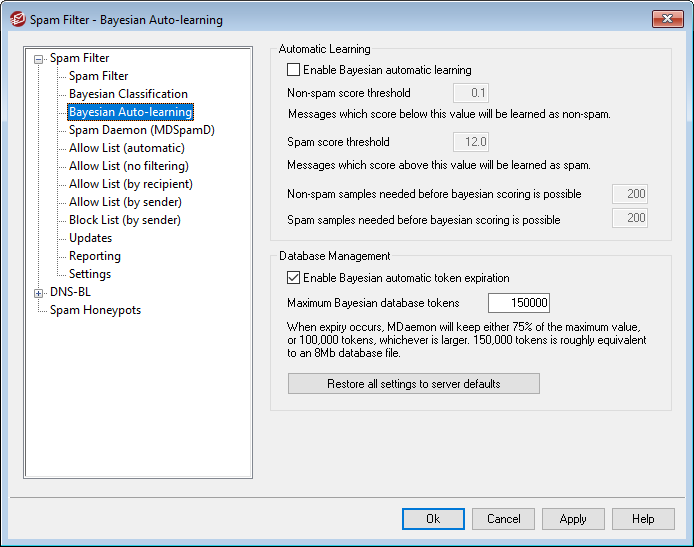The height and width of the screenshot is (547, 694).
Task: Select Block List (by sender)
Action: click(124, 220)
